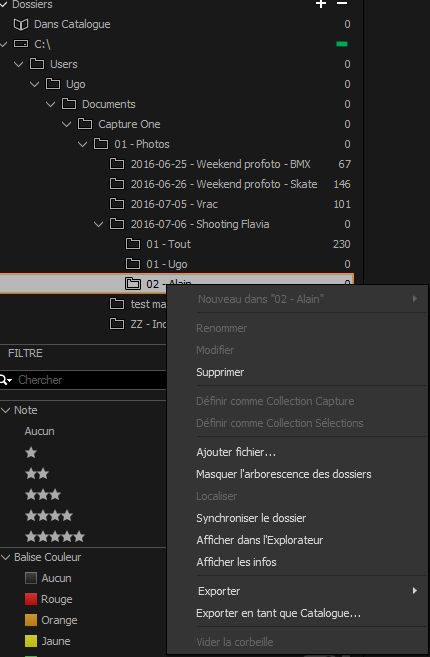Click the search magnifier icon in Filtre
Screen dimensions: 430x657
tap(5, 380)
